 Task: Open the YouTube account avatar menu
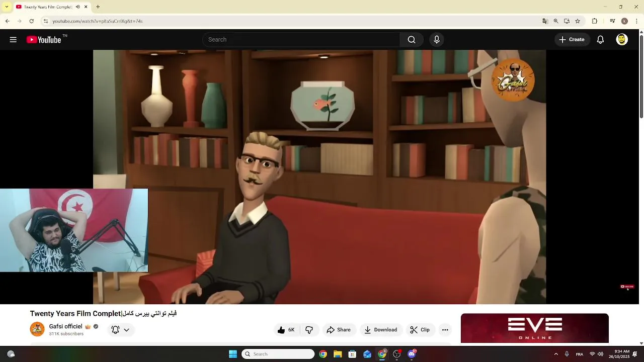[622, 40]
